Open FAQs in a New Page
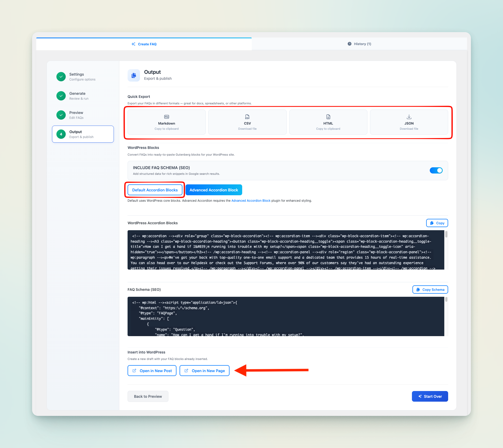503x448 pixels. coord(204,371)
